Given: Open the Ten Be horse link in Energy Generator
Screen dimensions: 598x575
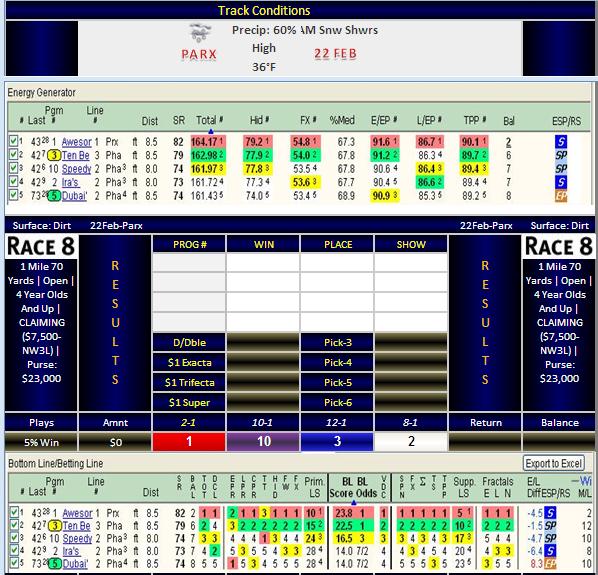Looking at the screenshot, I should pyautogui.click(x=76, y=155).
